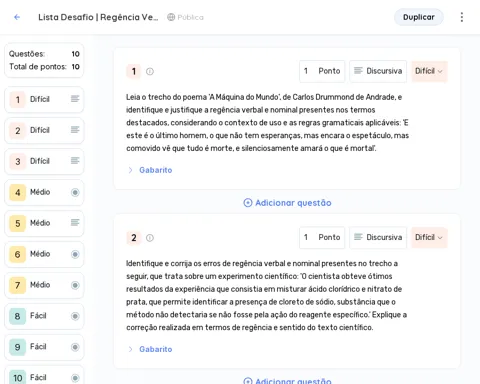Image resolution: width=480 pixels, height=384 pixels.
Task: Click the info icon beside question 2
Action: (x=150, y=238)
